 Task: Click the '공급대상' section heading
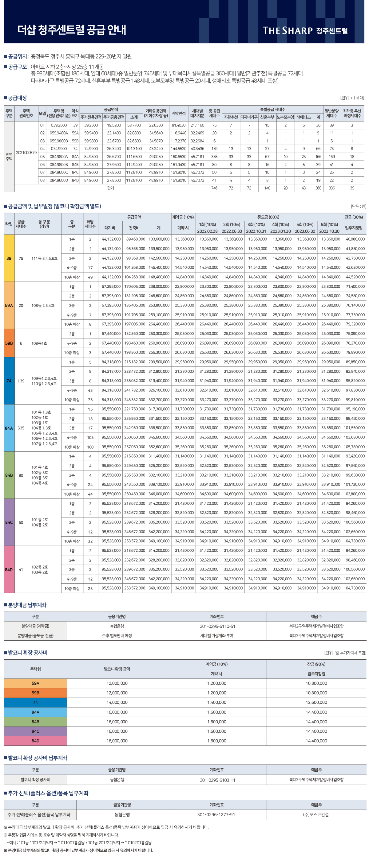coord(17,98)
